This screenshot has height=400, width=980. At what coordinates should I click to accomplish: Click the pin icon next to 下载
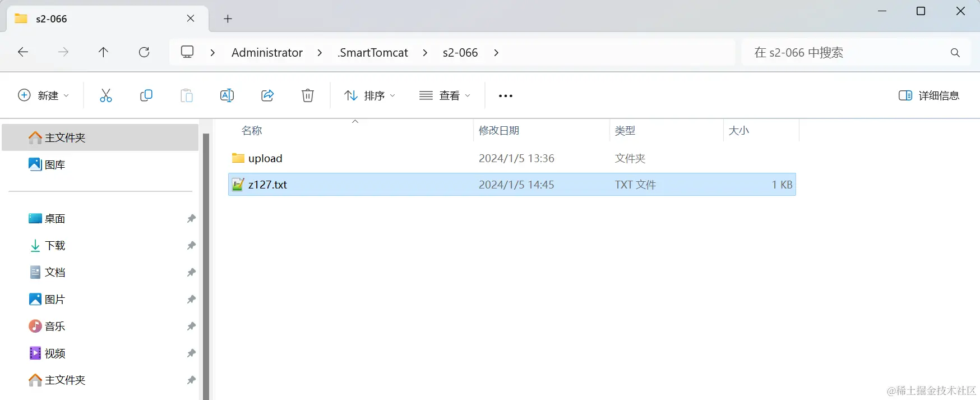[x=191, y=245]
